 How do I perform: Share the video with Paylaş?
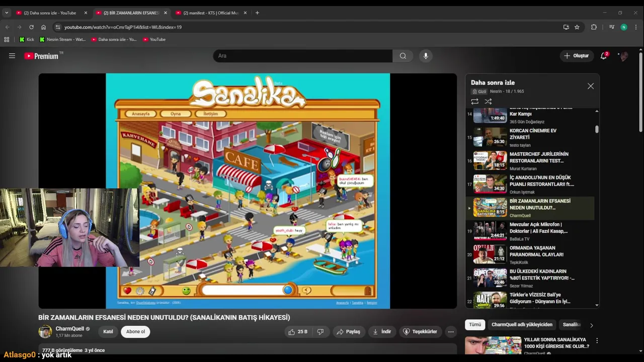tap(348, 331)
